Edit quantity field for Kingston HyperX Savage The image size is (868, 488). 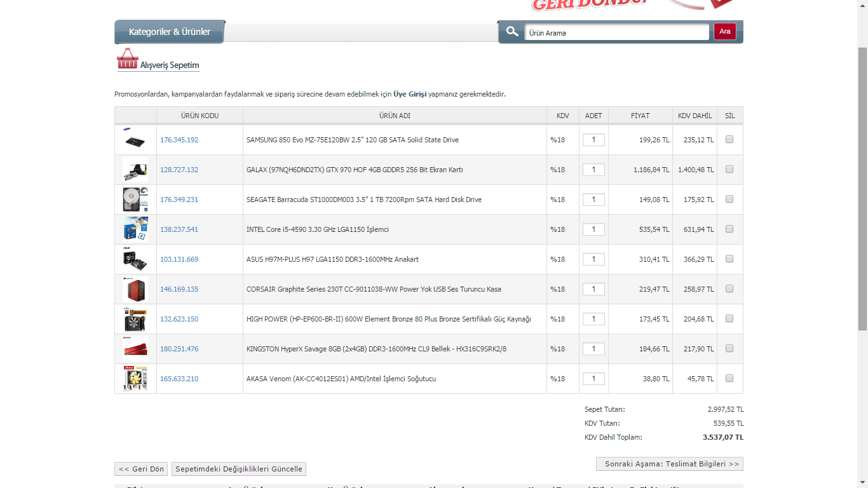tap(593, 349)
